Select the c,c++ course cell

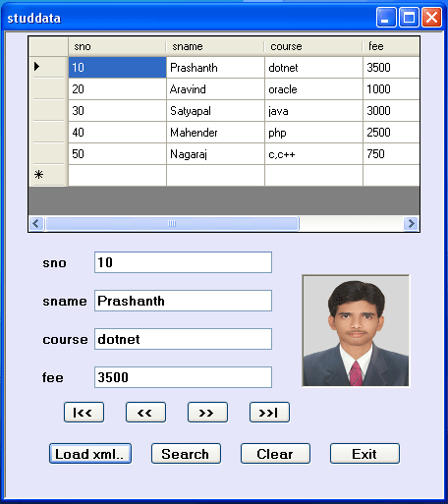pyautogui.click(x=313, y=153)
